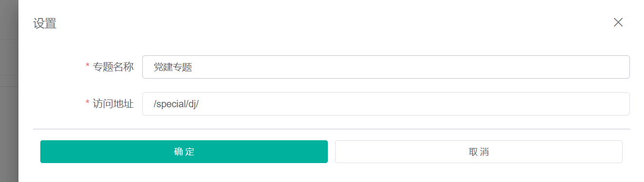Screen dimensions: 644x182
Task: Click the red asterisk beside 访问地址
Action: click(87, 103)
